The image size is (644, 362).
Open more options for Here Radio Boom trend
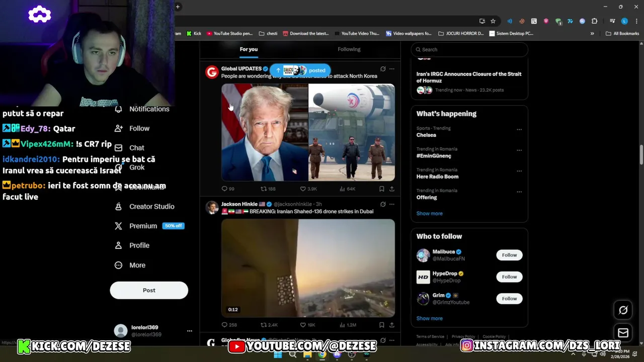coord(519,171)
